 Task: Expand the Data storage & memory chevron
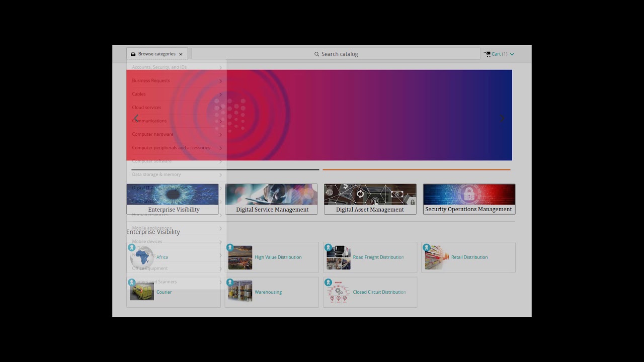point(220,175)
